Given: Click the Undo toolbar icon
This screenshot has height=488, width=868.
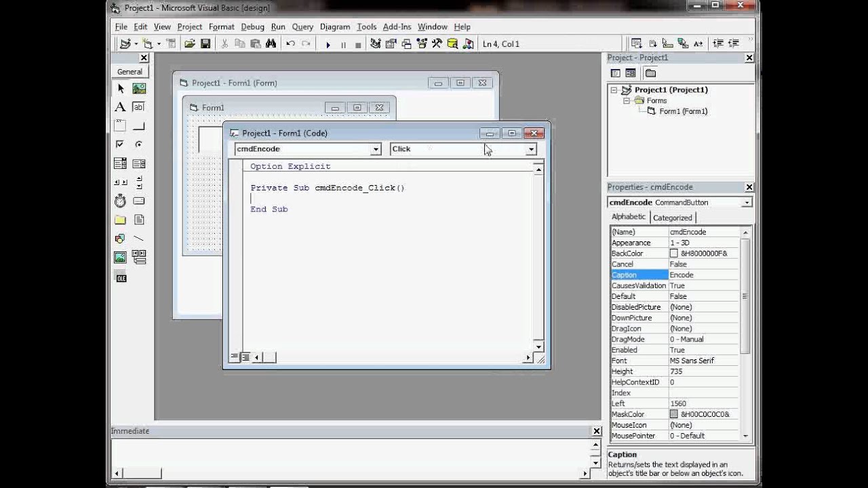Looking at the screenshot, I should point(290,44).
